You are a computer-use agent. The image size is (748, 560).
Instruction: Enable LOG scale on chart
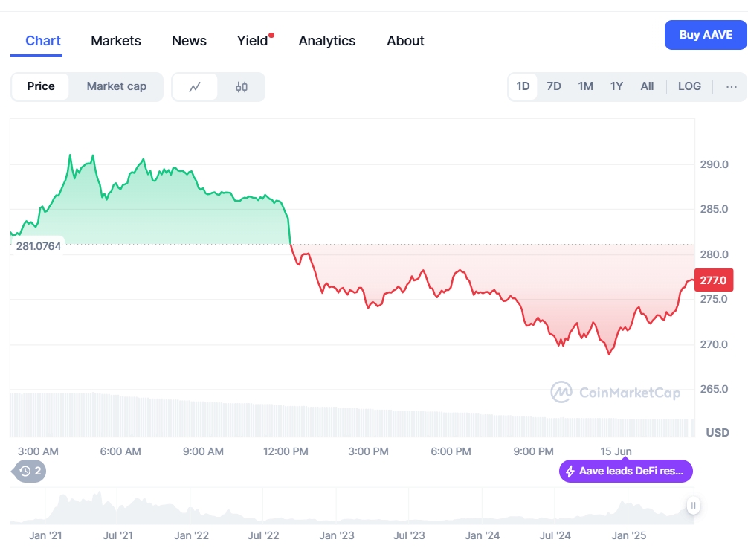(689, 86)
